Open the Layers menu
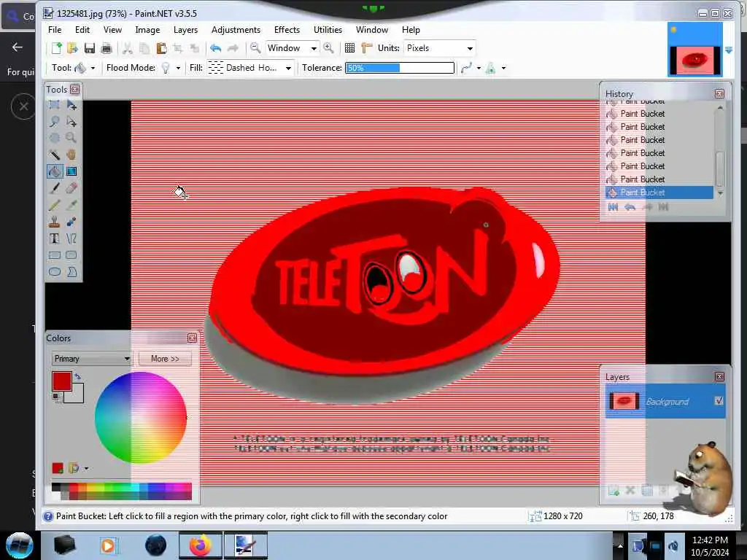 (185, 29)
